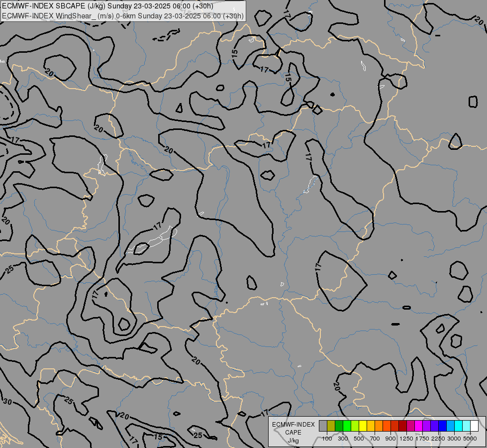The height and width of the screenshot is (448, 487).
Task: Click the gold amber legend swatch
Action: (371, 426)
